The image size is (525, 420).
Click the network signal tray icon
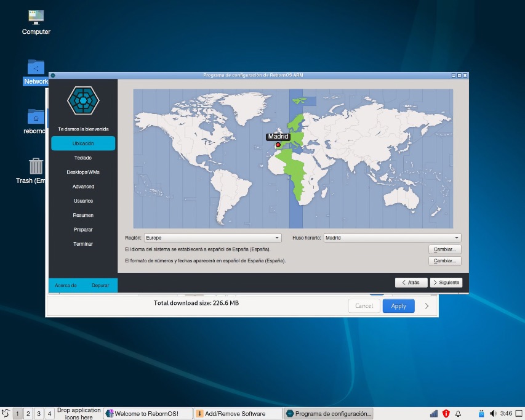pyautogui.click(x=434, y=413)
